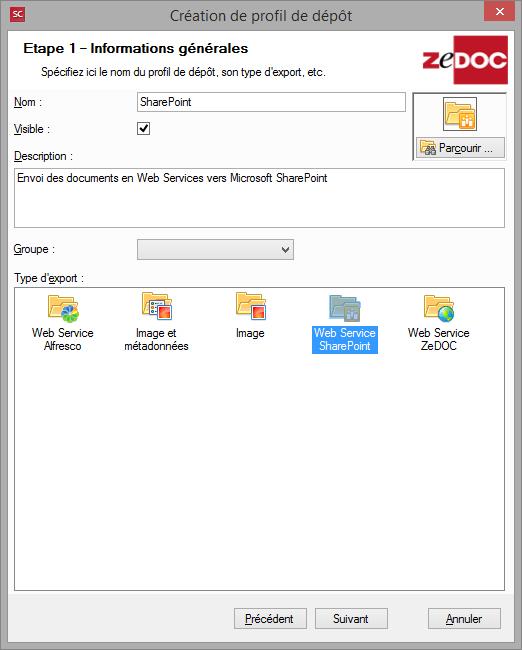The height and width of the screenshot is (650, 522).
Task: Select the Image export type icon
Action: pyautogui.click(x=250, y=306)
